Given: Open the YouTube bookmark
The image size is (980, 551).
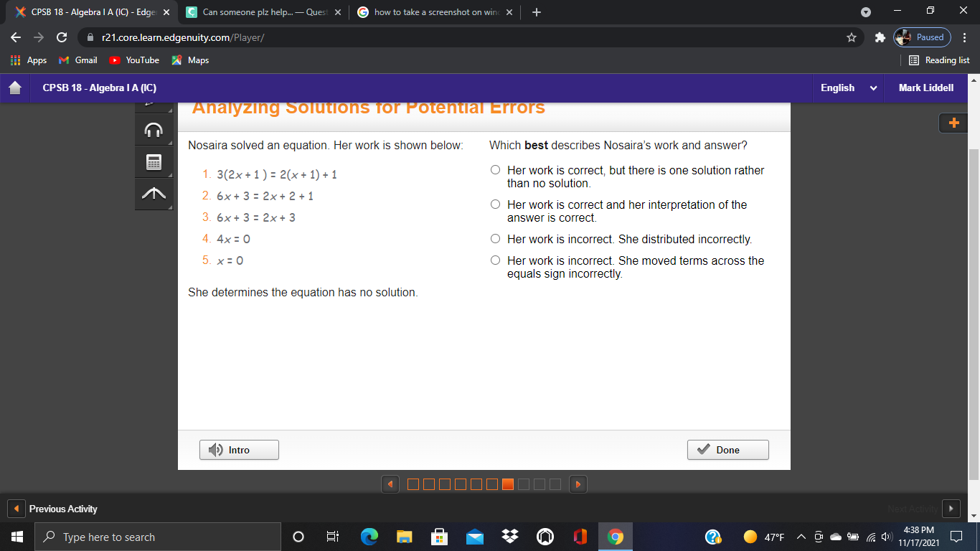Looking at the screenshot, I should point(134,60).
